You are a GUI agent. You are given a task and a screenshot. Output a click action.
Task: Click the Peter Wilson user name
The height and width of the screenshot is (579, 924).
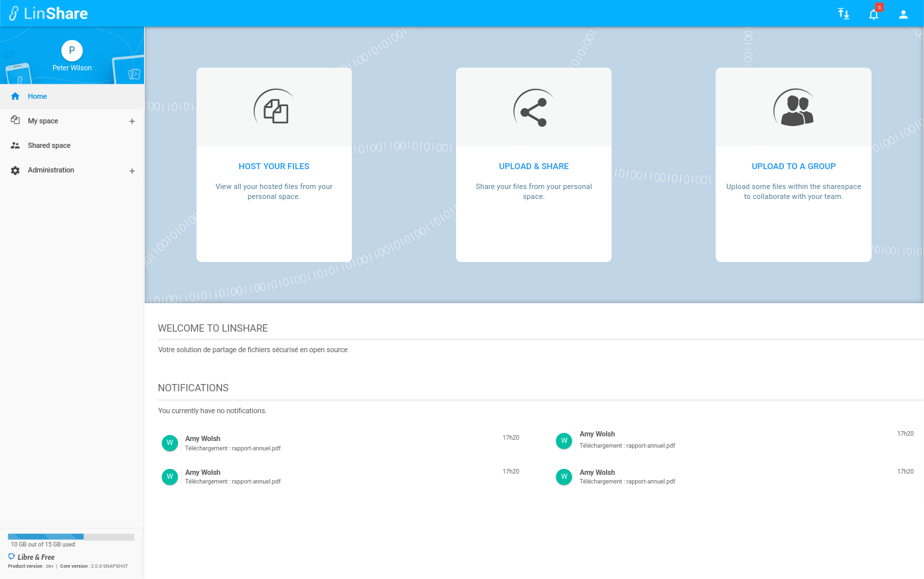72,68
